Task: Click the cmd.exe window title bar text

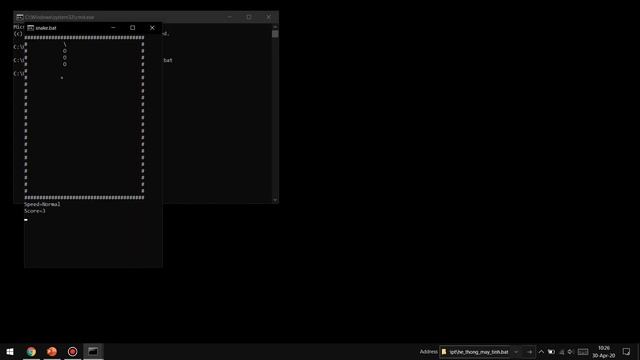Action: coord(60,17)
